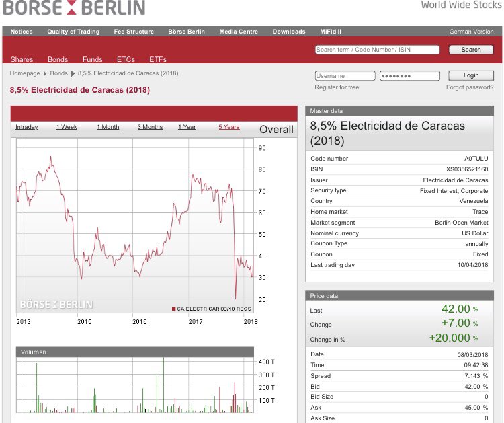The image size is (504, 423).
Task: Click the Börse Berlin logo
Action: tap(74, 7)
